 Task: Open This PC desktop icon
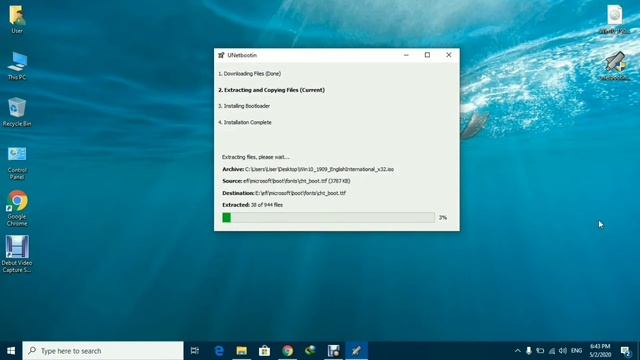click(x=17, y=66)
